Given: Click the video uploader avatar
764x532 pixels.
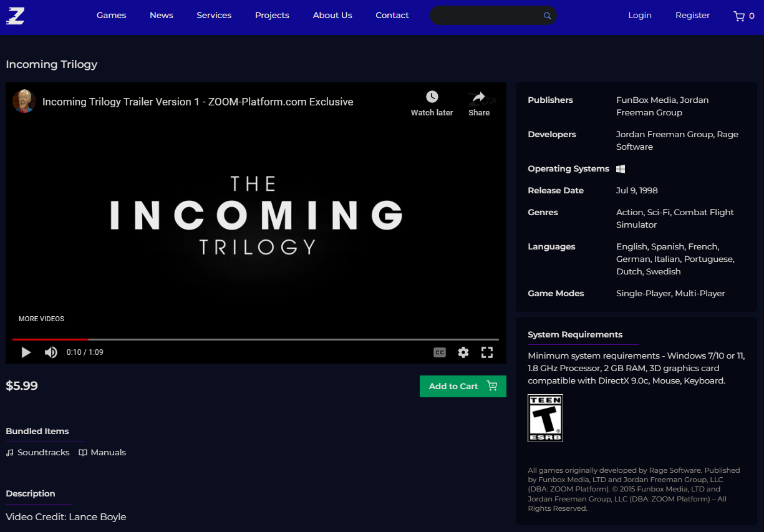Looking at the screenshot, I should (24, 101).
